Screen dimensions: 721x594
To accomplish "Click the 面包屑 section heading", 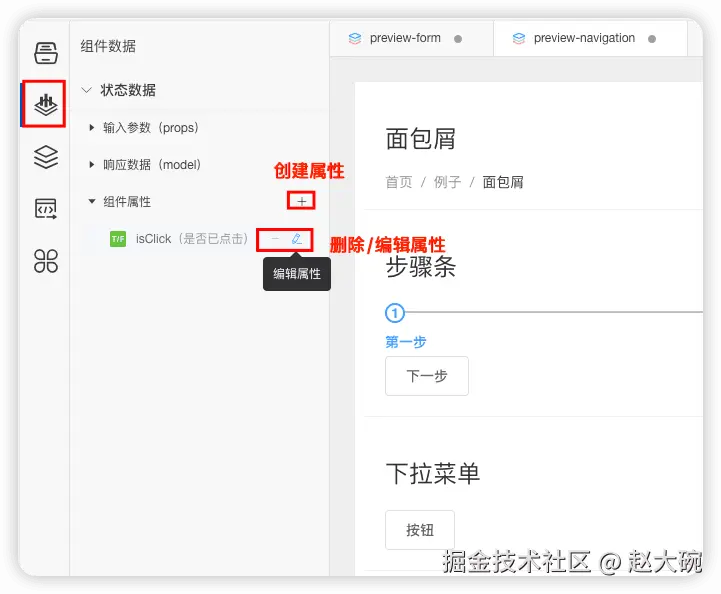I will coord(420,139).
